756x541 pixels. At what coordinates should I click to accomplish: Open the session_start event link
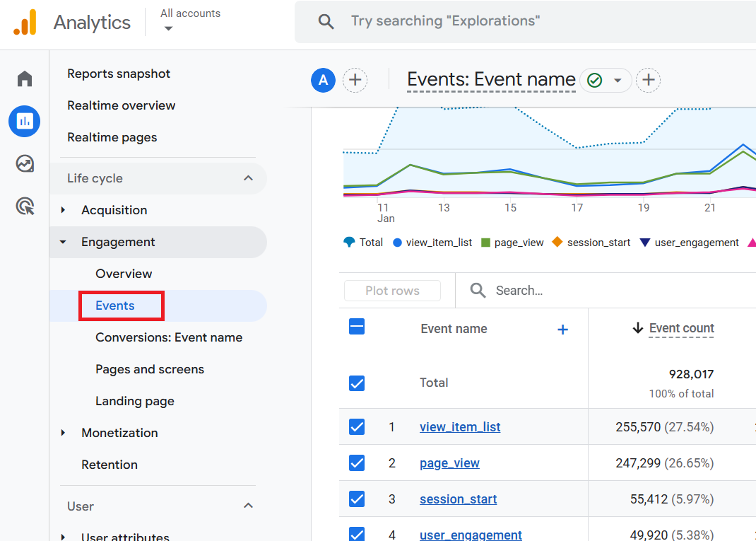tap(458, 499)
